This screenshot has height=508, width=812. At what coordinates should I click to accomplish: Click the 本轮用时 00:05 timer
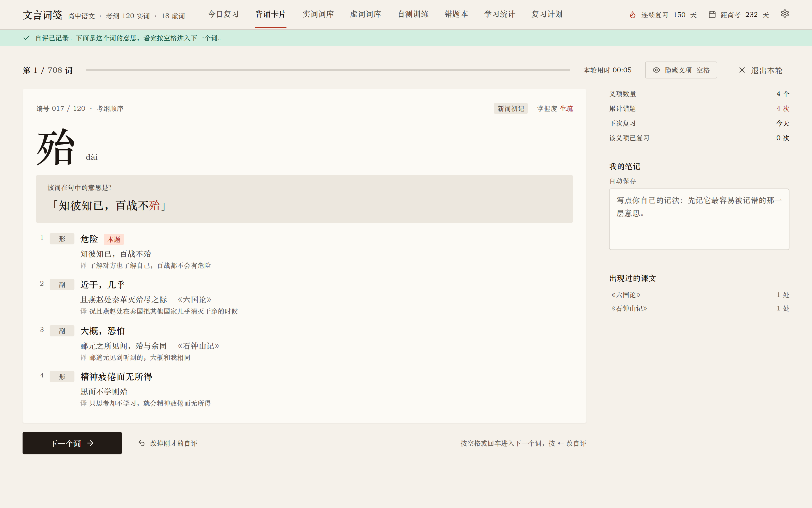(607, 70)
